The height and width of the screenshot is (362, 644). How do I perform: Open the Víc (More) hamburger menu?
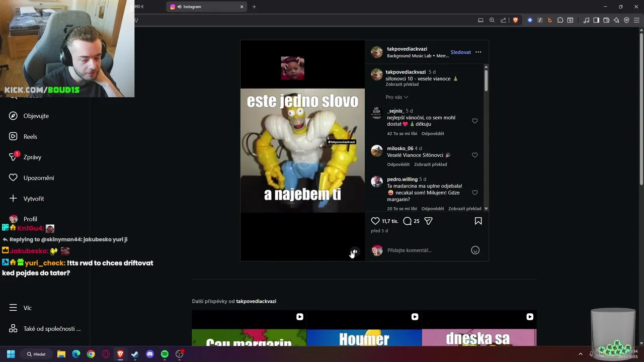point(20,308)
